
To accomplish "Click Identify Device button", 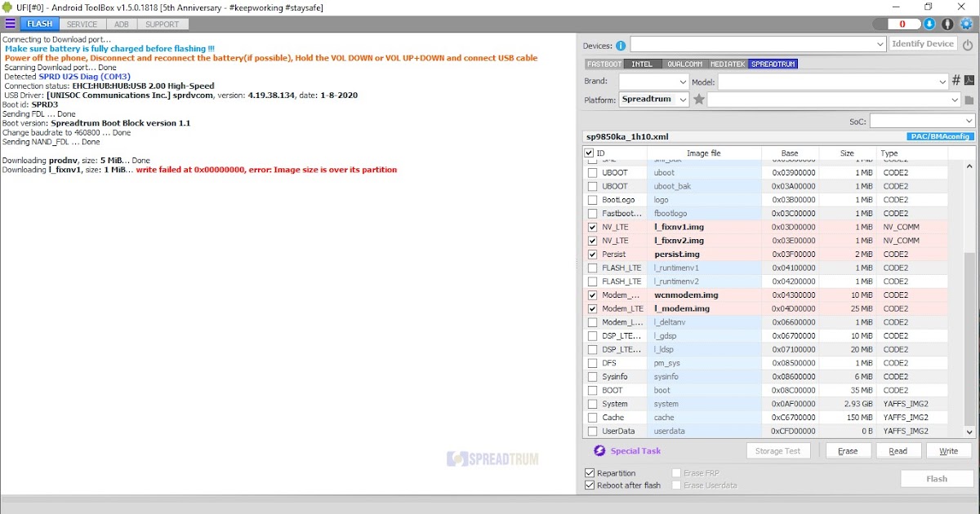I will [x=923, y=44].
